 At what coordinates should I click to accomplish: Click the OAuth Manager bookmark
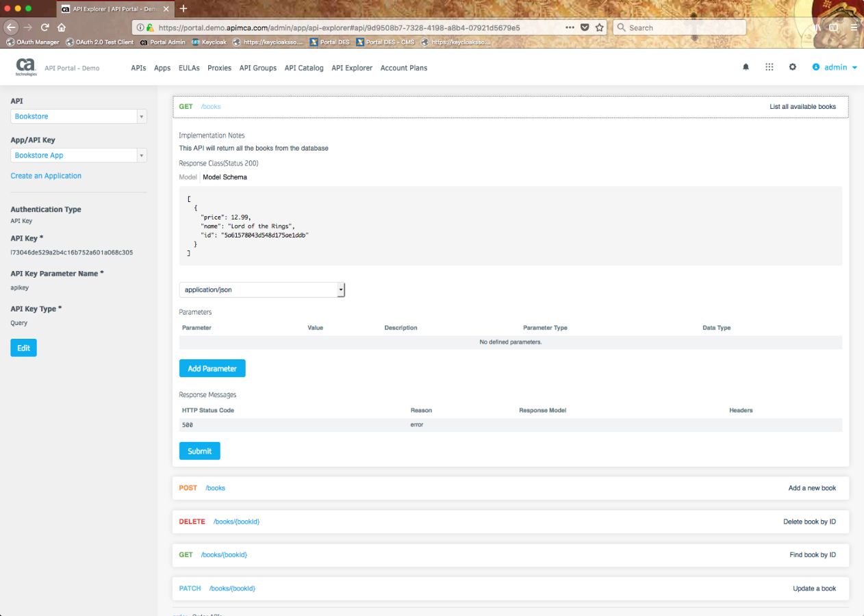(x=33, y=42)
